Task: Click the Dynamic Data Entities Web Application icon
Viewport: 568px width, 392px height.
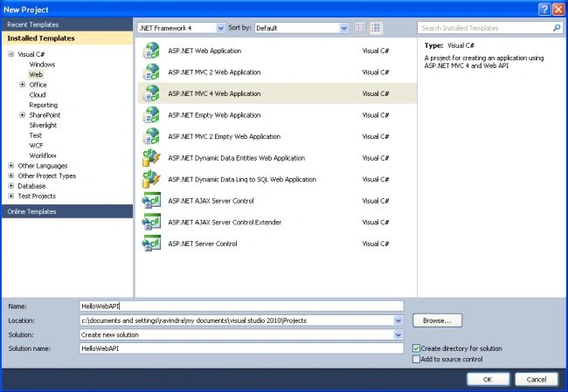Action: (151, 158)
